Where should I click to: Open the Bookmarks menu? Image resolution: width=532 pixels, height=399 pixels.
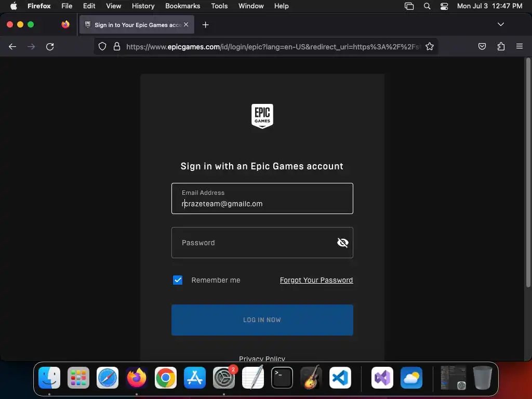pos(182,6)
